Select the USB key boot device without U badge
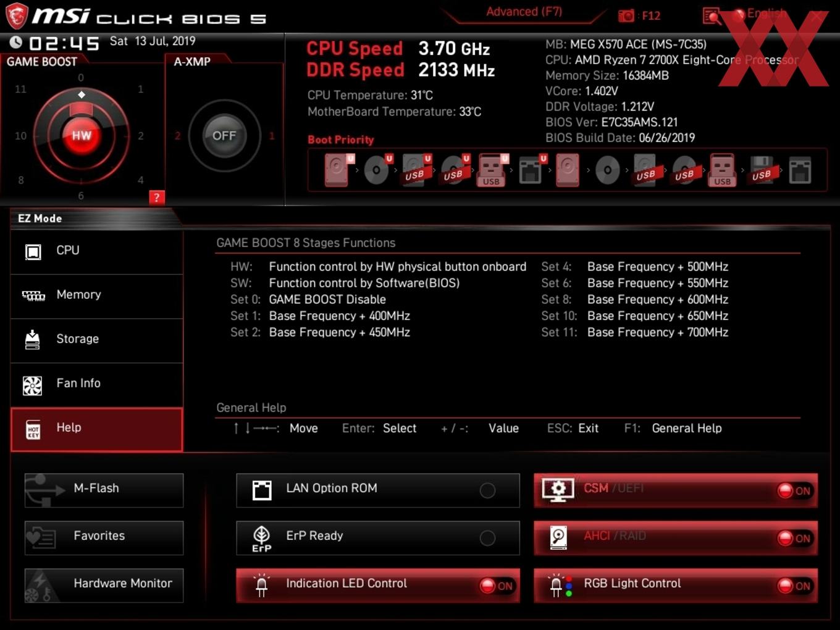The height and width of the screenshot is (630, 840). pyautogui.click(x=723, y=170)
